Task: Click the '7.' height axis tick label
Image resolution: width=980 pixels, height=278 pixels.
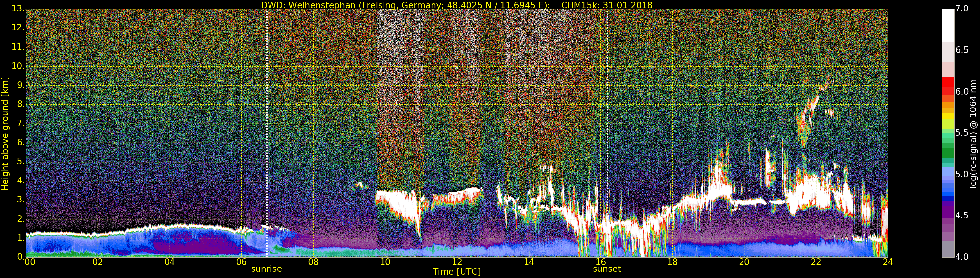Action: pyautogui.click(x=20, y=123)
